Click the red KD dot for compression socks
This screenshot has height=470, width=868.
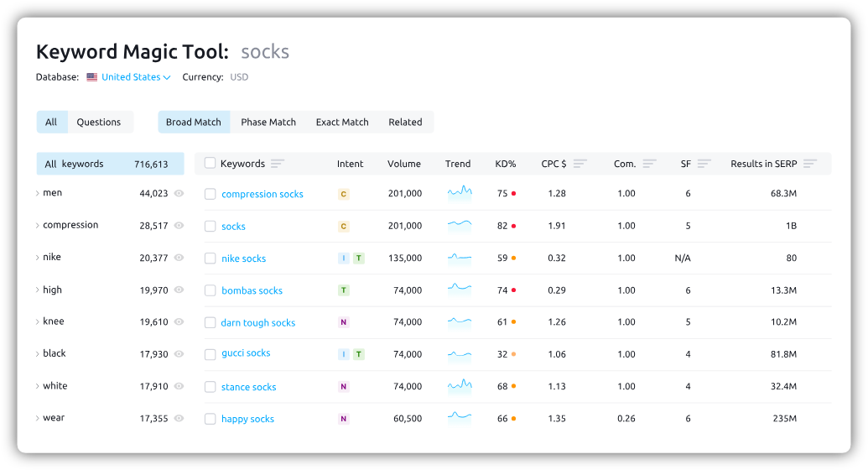(513, 194)
